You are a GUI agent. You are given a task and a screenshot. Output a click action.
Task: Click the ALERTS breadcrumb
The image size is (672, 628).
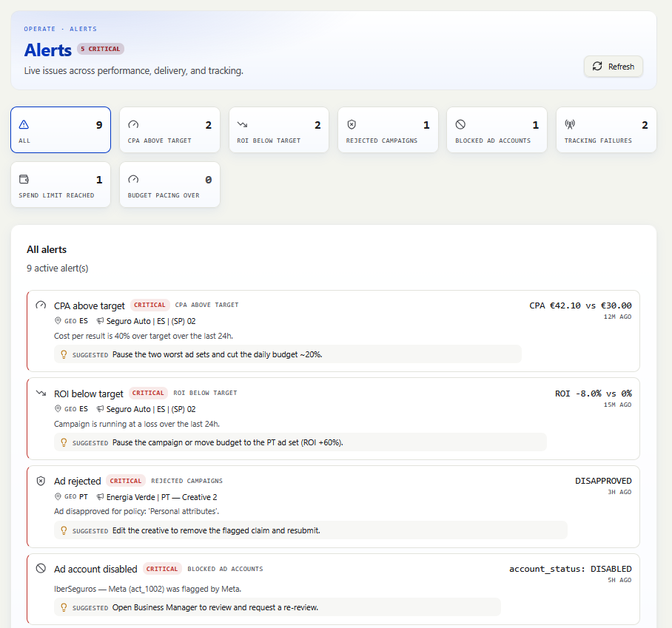83,29
